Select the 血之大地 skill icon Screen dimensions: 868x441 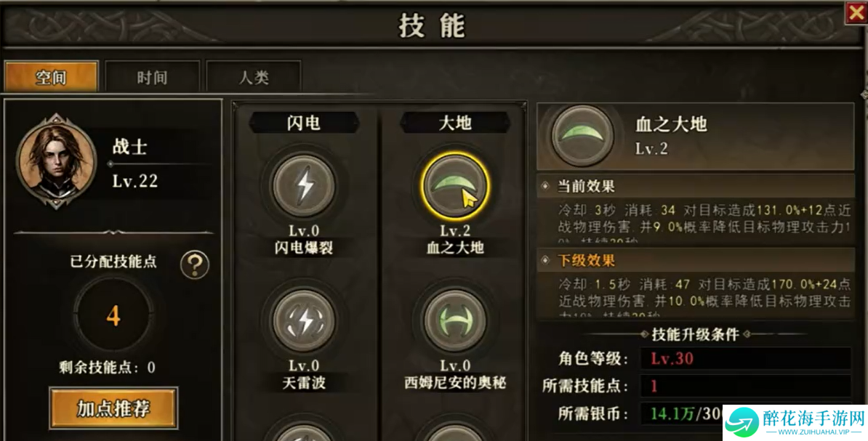(455, 186)
